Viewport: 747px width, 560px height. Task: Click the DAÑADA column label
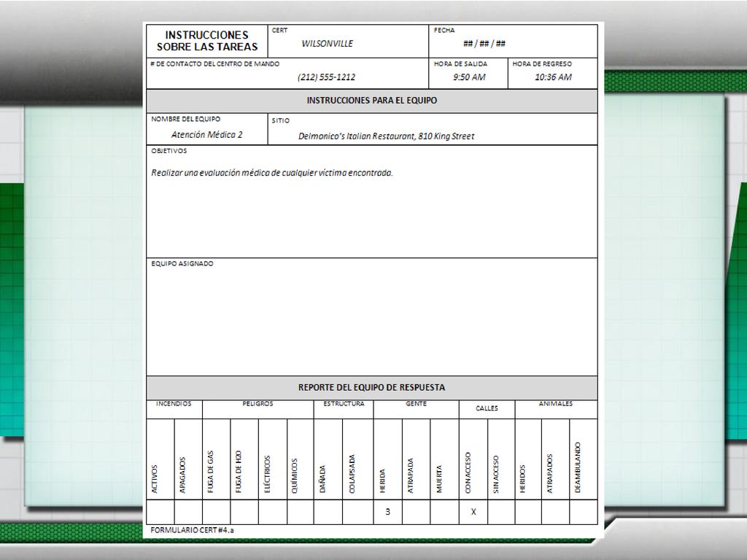click(322, 479)
